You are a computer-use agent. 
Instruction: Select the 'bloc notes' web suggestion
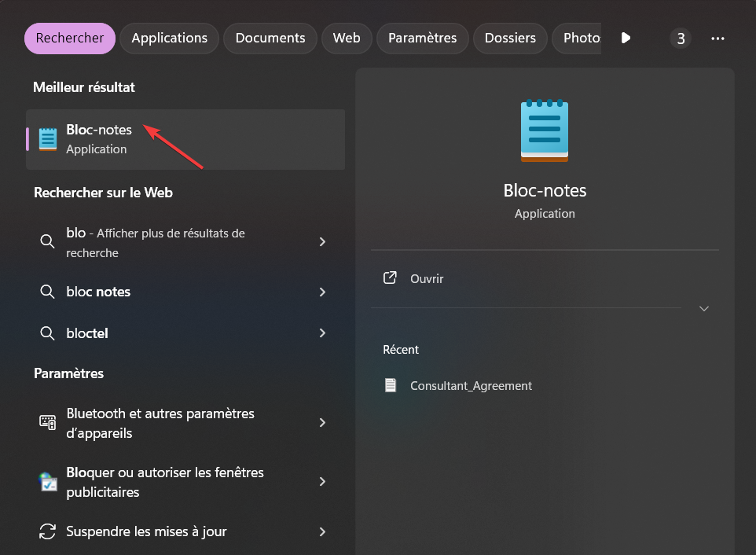[x=185, y=292]
